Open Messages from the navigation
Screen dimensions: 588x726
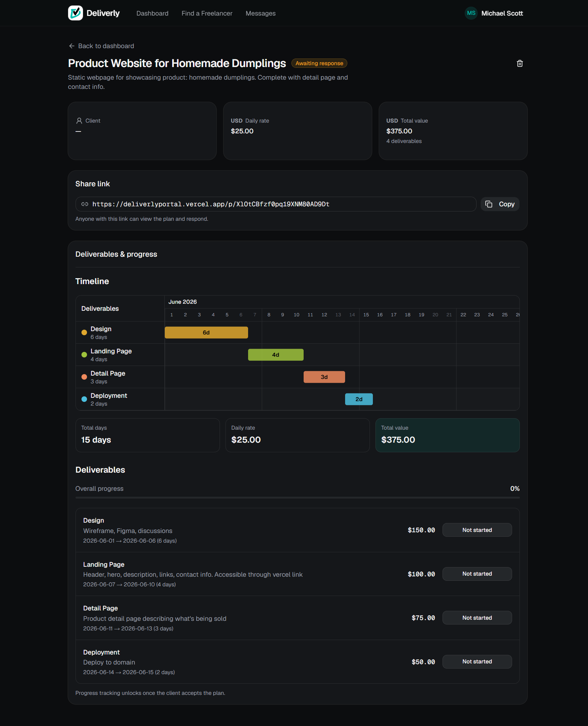tap(261, 13)
